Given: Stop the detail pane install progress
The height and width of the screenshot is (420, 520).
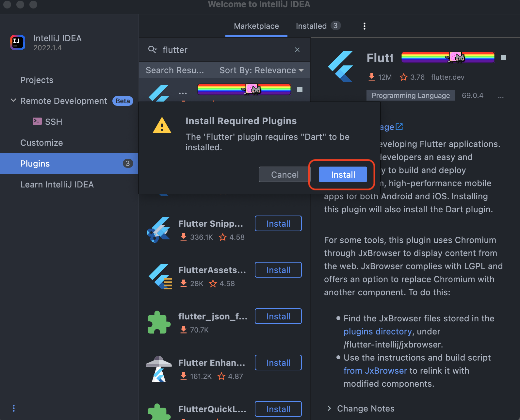Looking at the screenshot, I should (x=504, y=57).
